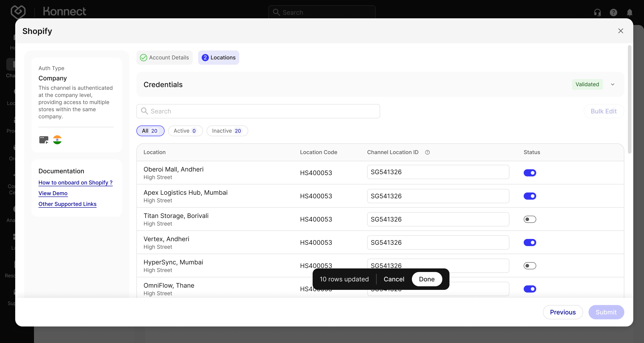Filter by All 20 locations
The image size is (644, 343).
150,131
